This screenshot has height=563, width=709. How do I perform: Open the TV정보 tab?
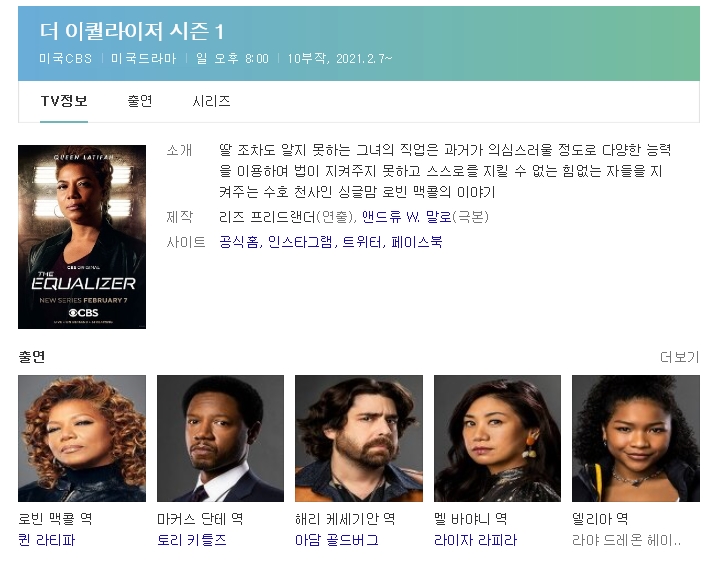coord(64,101)
